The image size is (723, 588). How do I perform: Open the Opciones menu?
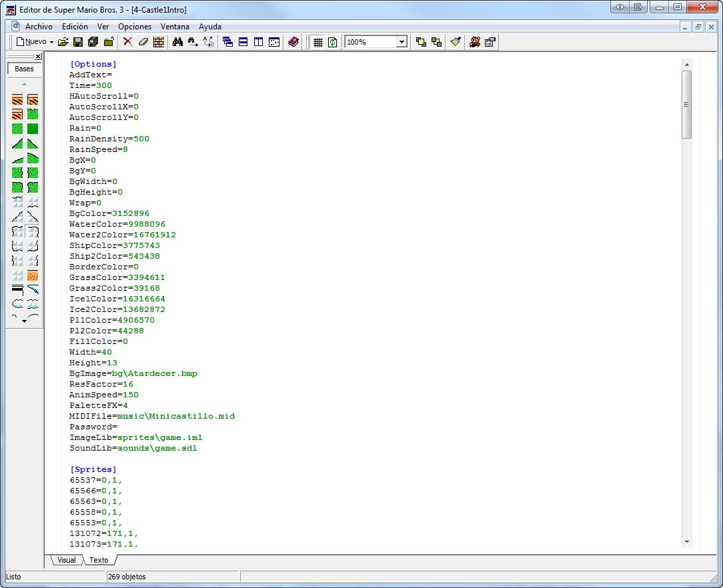(x=135, y=27)
